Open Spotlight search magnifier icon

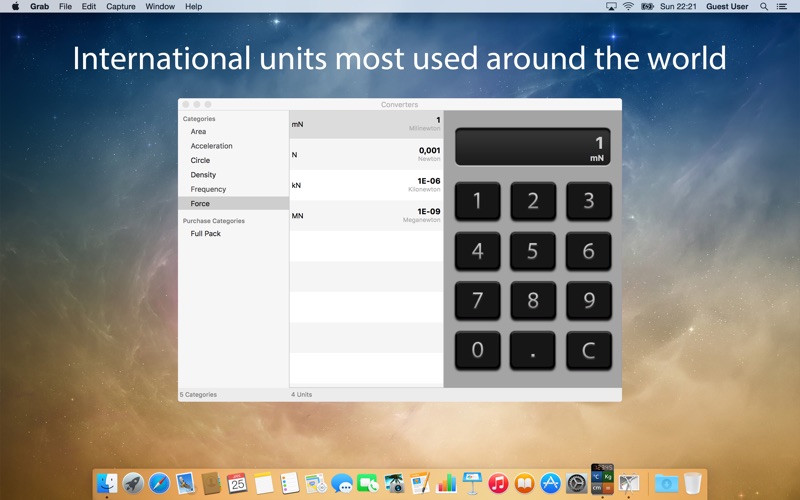[x=764, y=6]
